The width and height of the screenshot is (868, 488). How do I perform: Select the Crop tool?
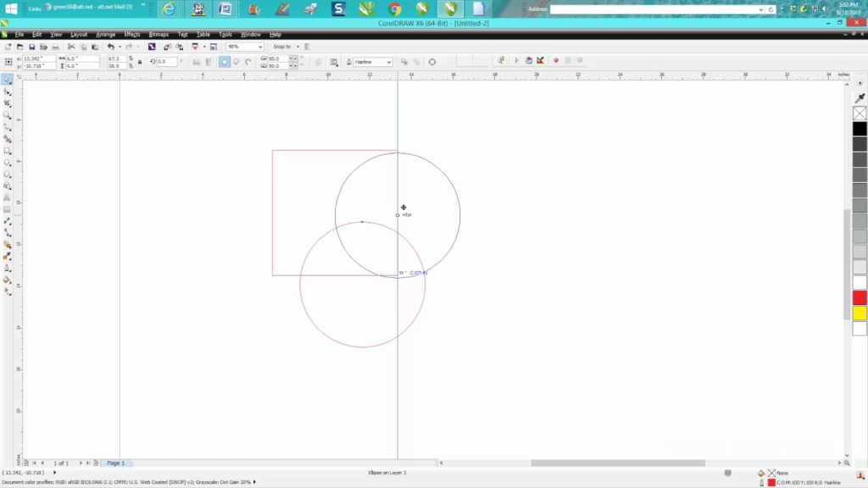(x=7, y=103)
